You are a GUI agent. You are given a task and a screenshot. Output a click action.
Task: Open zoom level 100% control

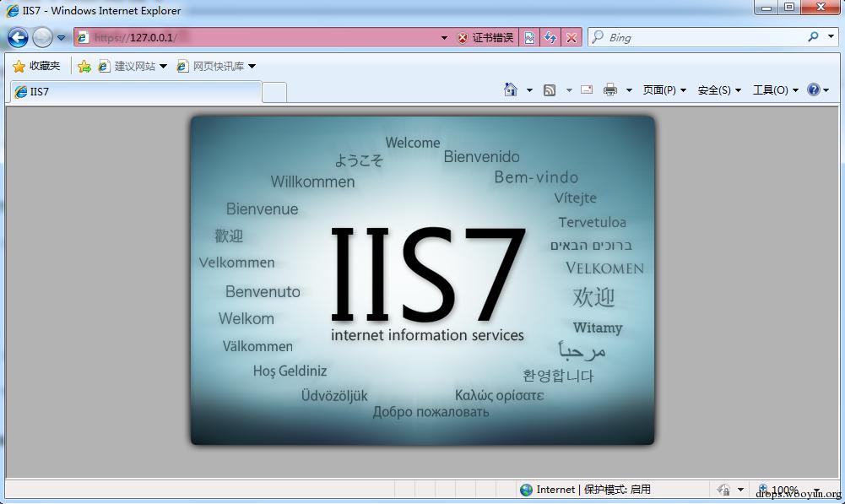tap(788, 490)
